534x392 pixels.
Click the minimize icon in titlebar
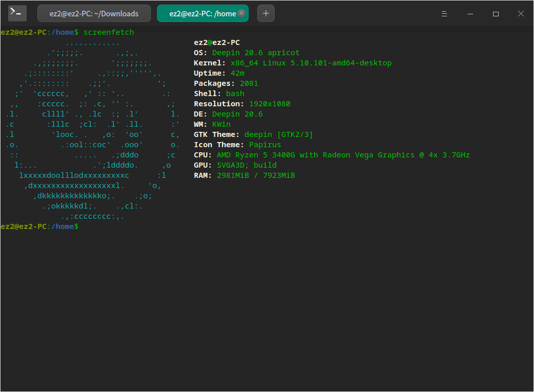[x=470, y=13]
